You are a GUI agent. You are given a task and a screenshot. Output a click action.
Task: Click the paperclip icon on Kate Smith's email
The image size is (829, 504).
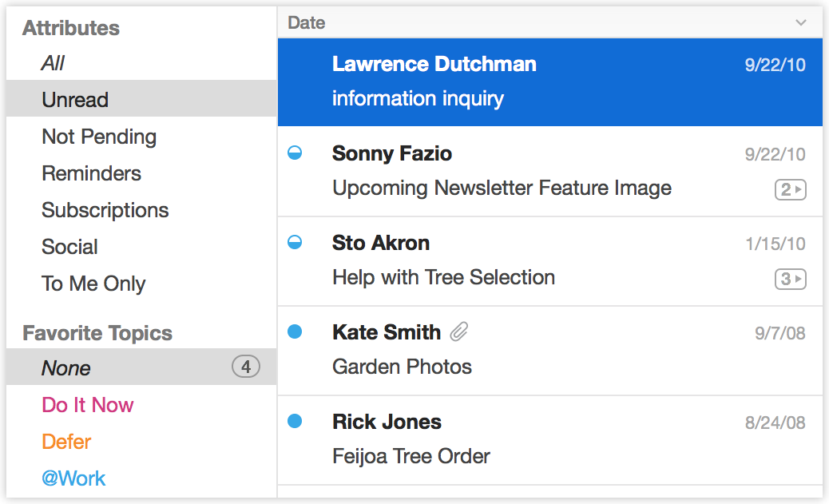point(458,331)
